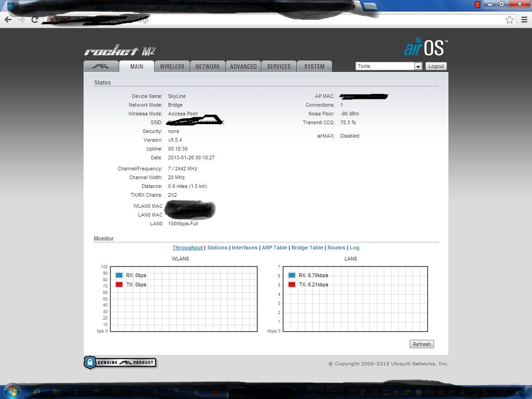Show the Throughput monitor
The image size is (532, 399).
[x=187, y=248]
